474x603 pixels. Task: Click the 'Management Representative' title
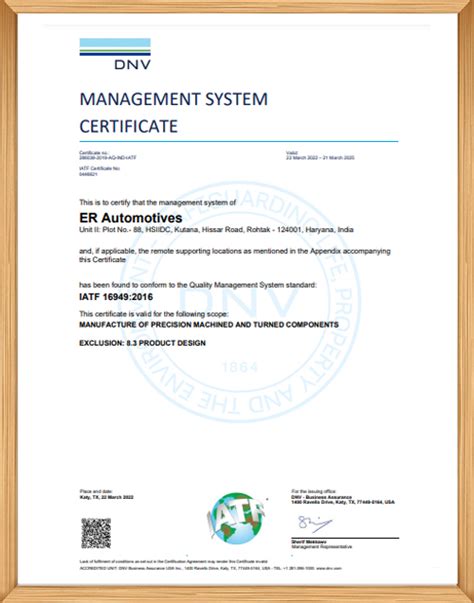click(321, 546)
